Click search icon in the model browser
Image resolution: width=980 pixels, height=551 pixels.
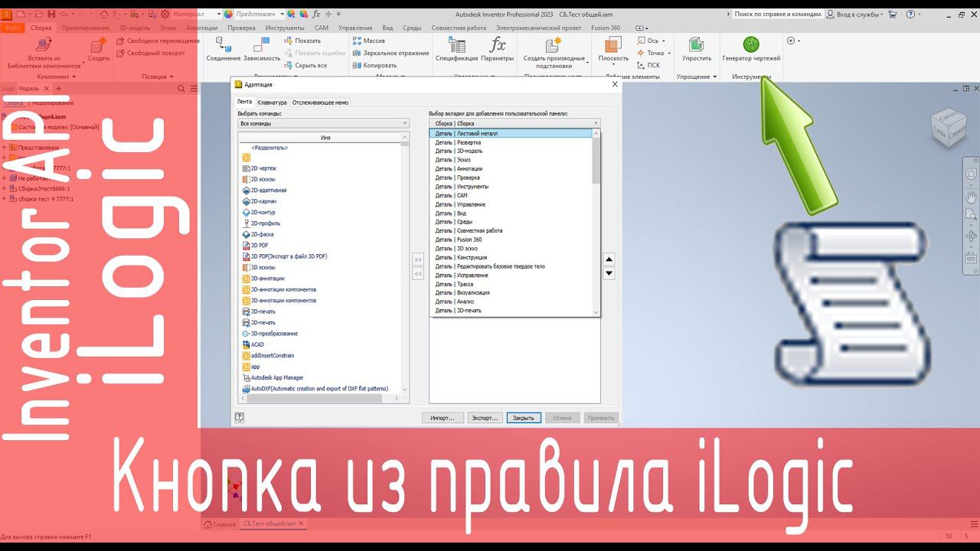(x=181, y=89)
